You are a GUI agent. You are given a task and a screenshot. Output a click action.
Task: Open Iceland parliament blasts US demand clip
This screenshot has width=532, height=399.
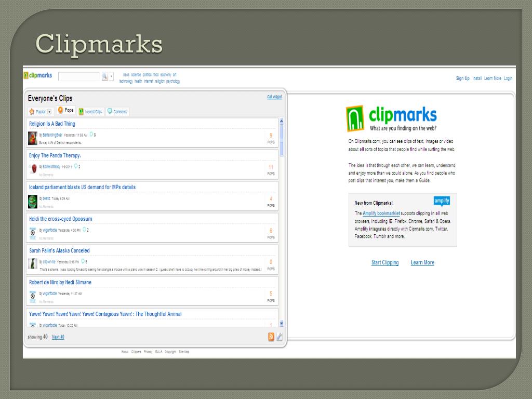[82, 187]
